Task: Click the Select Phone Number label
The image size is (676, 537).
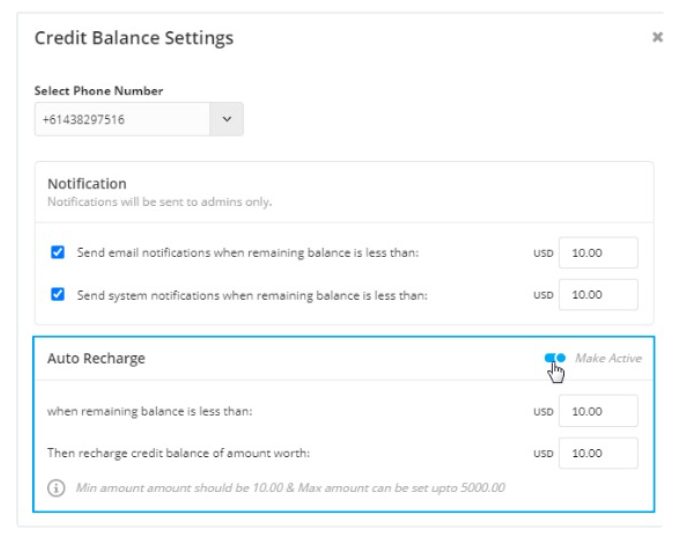Action: 99,91
